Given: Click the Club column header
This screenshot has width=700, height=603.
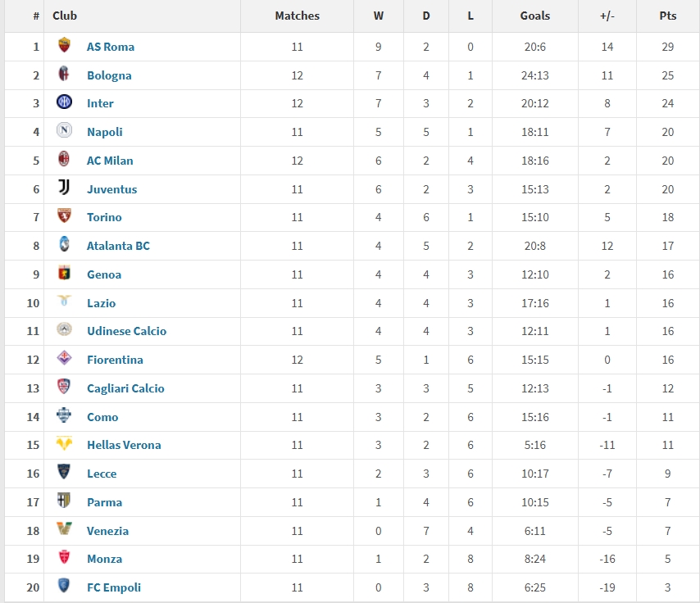Looking at the screenshot, I should click(x=65, y=16).
